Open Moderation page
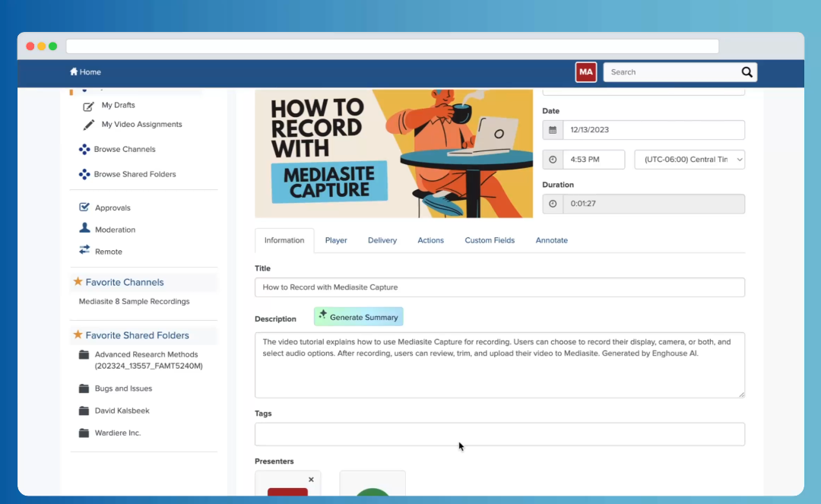 coord(116,230)
